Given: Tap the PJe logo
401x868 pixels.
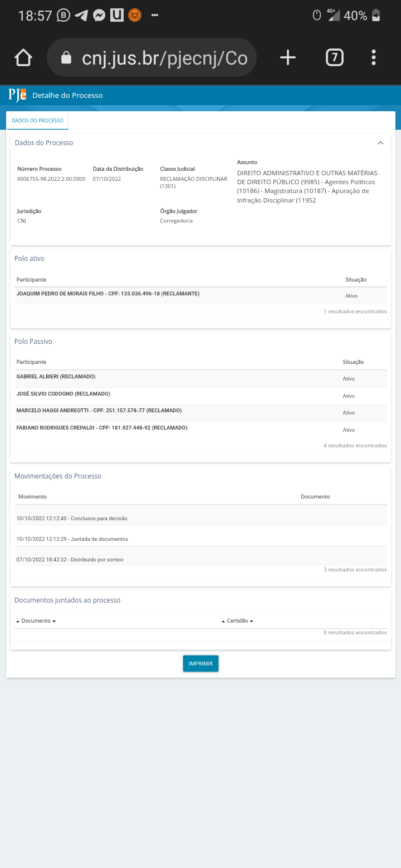Looking at the screenshot, I should tap(17, 95).
